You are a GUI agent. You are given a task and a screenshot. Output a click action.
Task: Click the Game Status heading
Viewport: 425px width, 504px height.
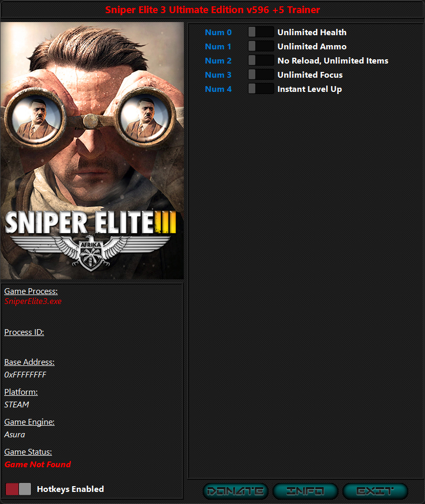point(28,451)
